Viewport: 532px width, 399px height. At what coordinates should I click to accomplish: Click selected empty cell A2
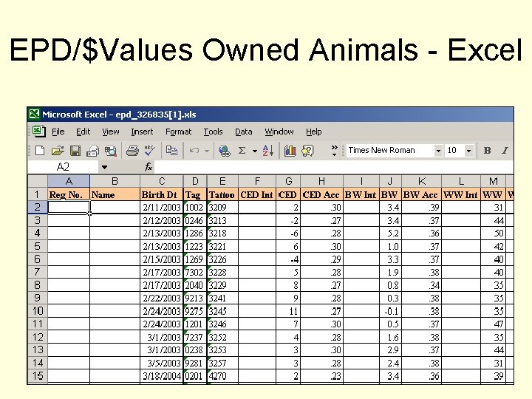[69, 208]
